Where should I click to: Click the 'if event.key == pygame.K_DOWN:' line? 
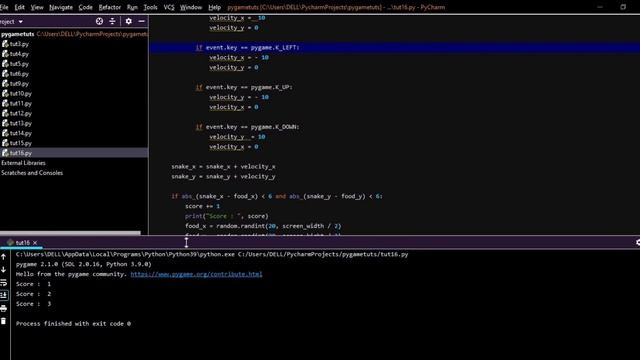pos(247,127)
